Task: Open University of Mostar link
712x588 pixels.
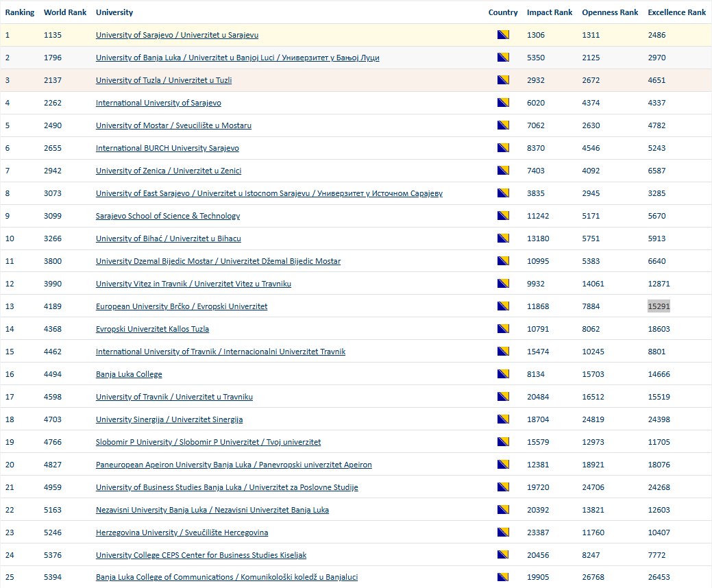Action: pos(173,125)
